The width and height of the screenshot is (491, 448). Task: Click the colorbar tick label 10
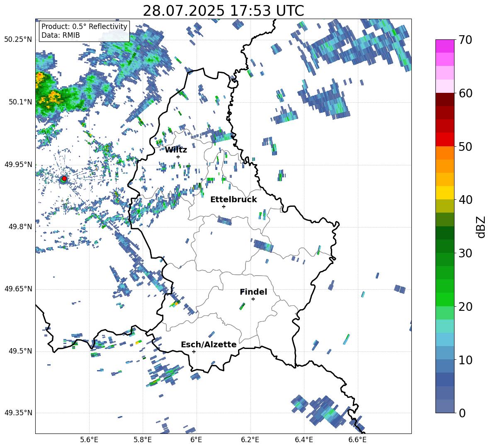click(465, 360)
